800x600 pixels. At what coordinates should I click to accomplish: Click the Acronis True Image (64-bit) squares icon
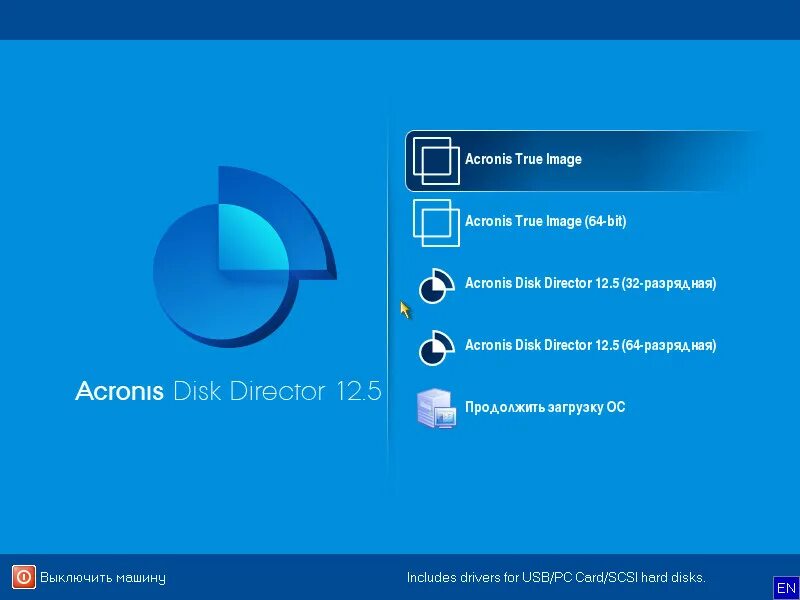pyautogui.click(x=436, y=223)
